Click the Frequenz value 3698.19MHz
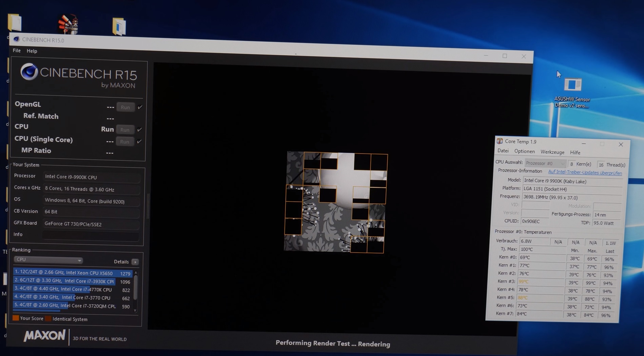This screenshot has height=356, width=644. pyautogui.click(x=572, y=197)
